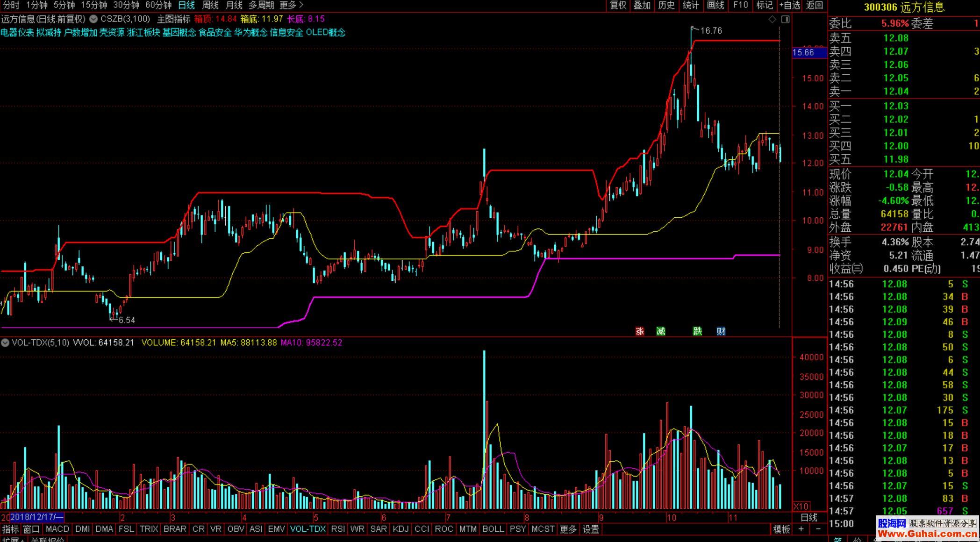The width and height of the screenshot is (980, 542).
Task: Select the VOL-TDX indicator tab
Action: click(308, 529)
